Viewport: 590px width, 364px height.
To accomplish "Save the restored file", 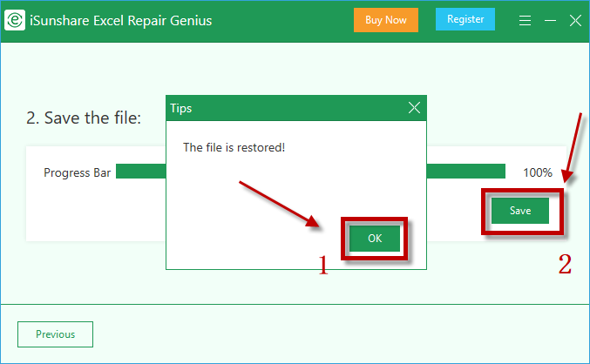I will 520,211.
